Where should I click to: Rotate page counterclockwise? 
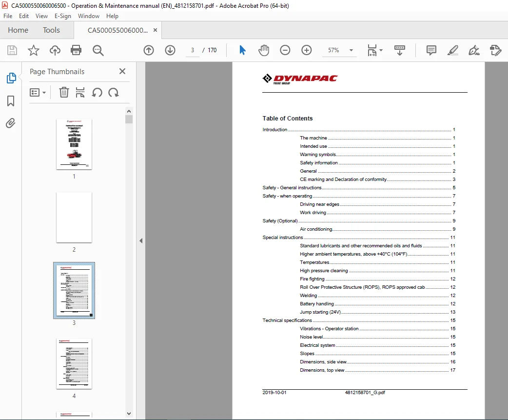click(97, 92)
